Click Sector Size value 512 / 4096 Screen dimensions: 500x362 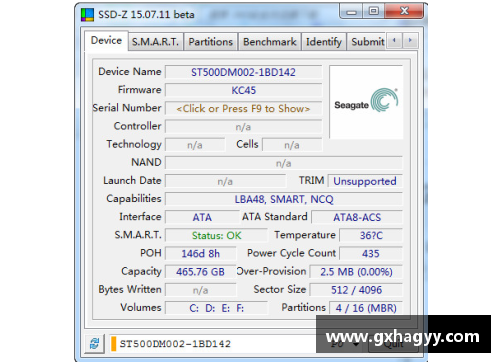356,290
